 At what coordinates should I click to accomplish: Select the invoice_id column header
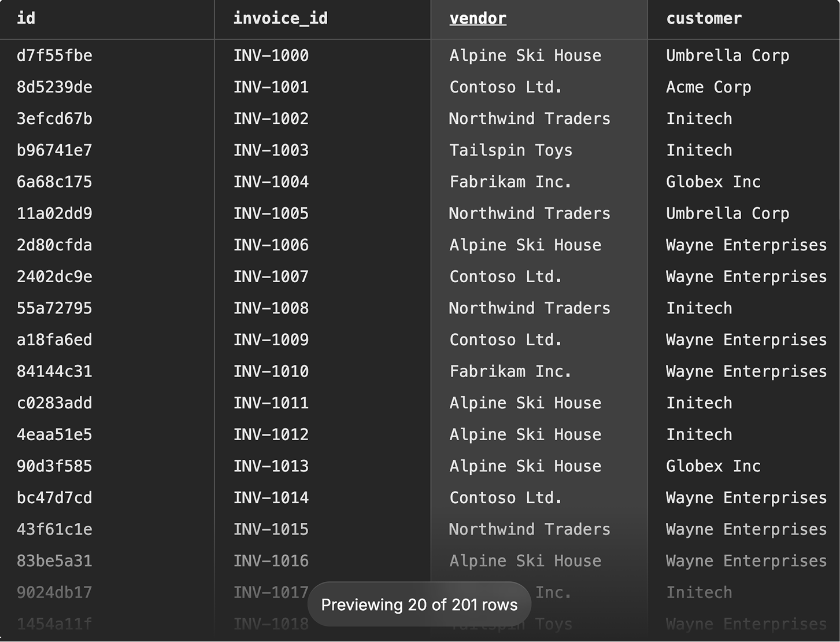point(280,19)
